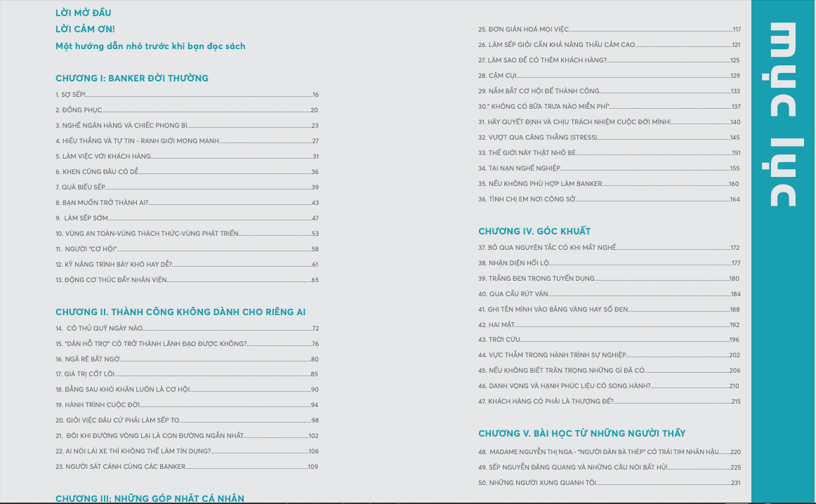Open entry '1. SỢ SẾP!'
The height and width of the screenshot is (504, 816).
pyautogui.click(x=70, y=95)
